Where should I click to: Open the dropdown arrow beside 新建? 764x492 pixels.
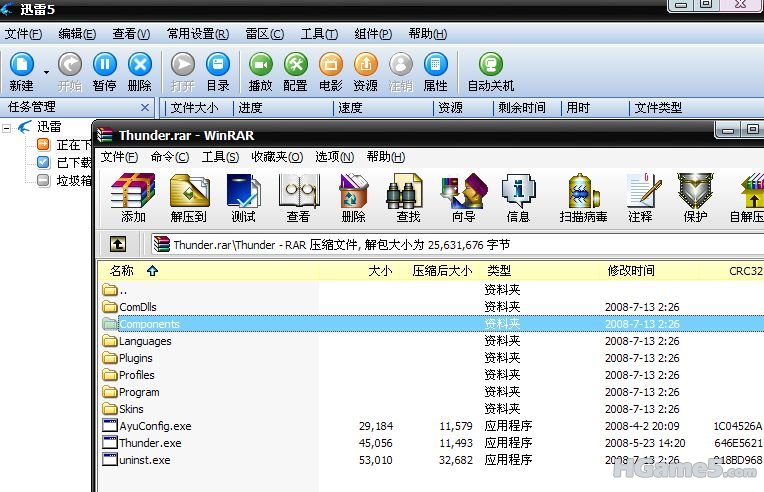coord(46,72)
